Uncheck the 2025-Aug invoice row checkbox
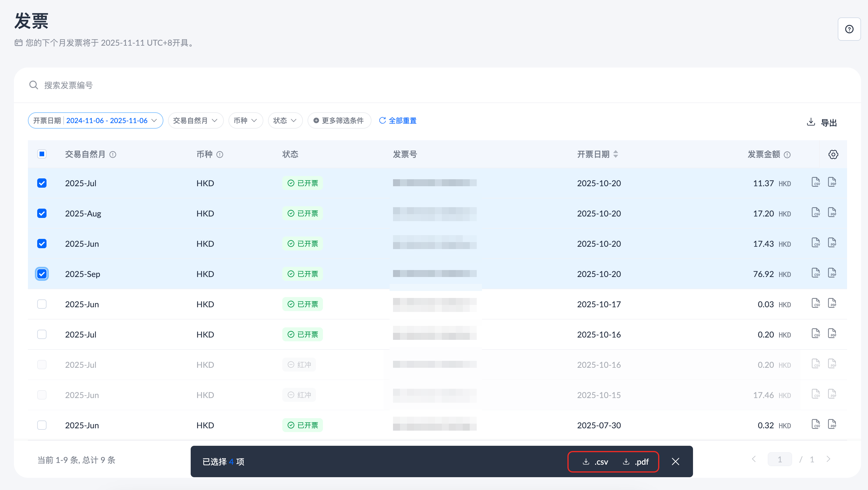868x490 pixels. (x=42, y=214)
